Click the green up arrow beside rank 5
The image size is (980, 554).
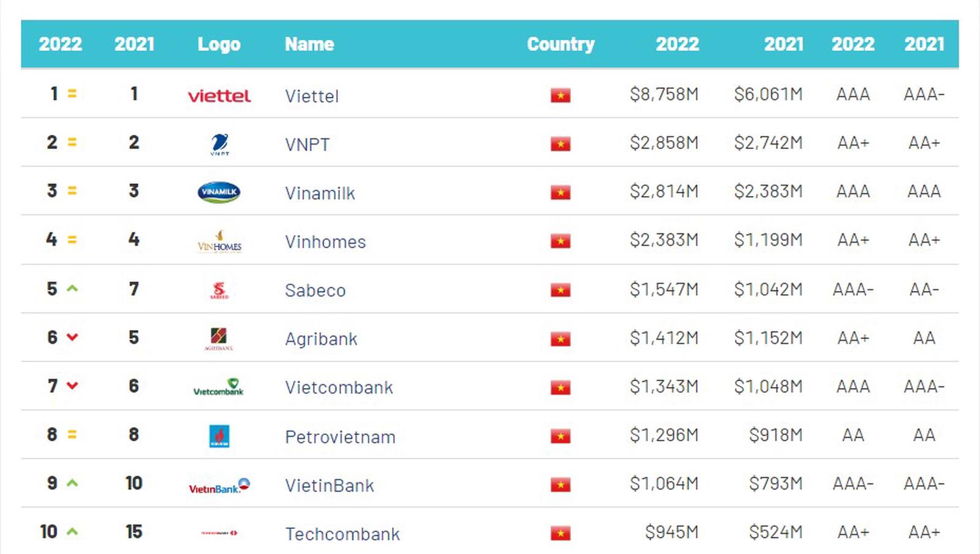tap(72, 288)
